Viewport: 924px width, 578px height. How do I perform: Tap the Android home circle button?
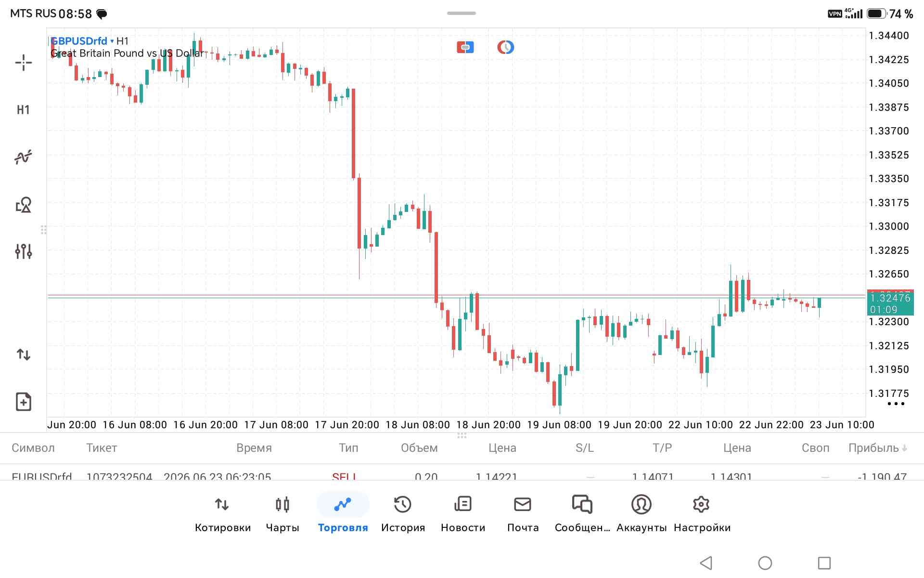point(765,563)
